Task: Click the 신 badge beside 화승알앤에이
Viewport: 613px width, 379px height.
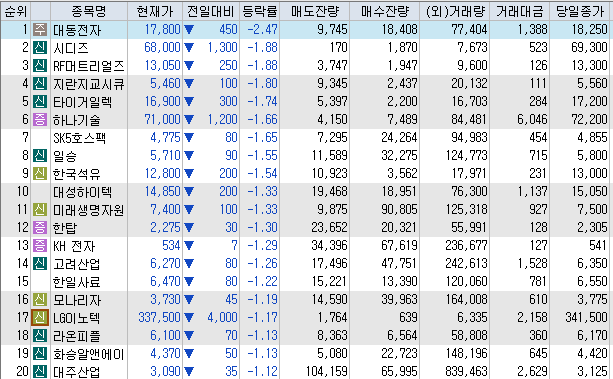Action: click(x=39, y=354)
